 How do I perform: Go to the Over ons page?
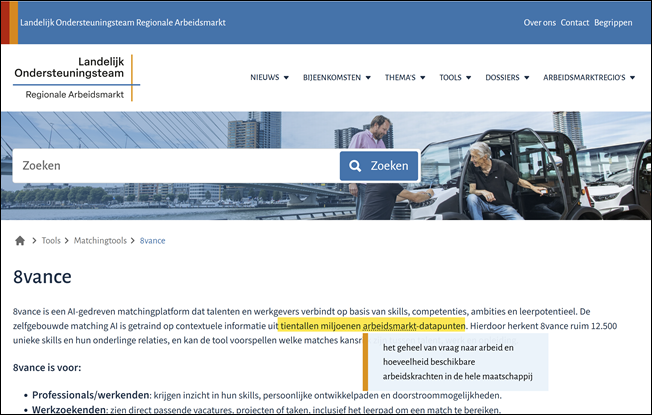click(x=539, y=23)
